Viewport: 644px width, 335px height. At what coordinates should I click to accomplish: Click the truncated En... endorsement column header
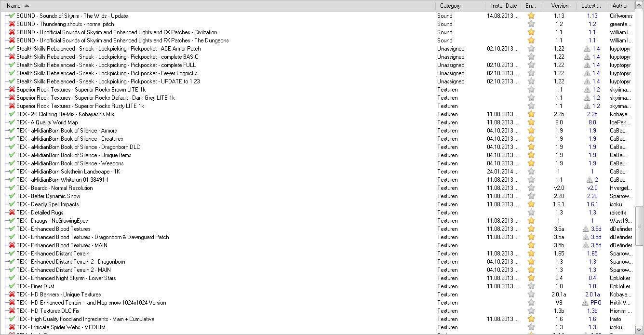[x=531, y=6]
